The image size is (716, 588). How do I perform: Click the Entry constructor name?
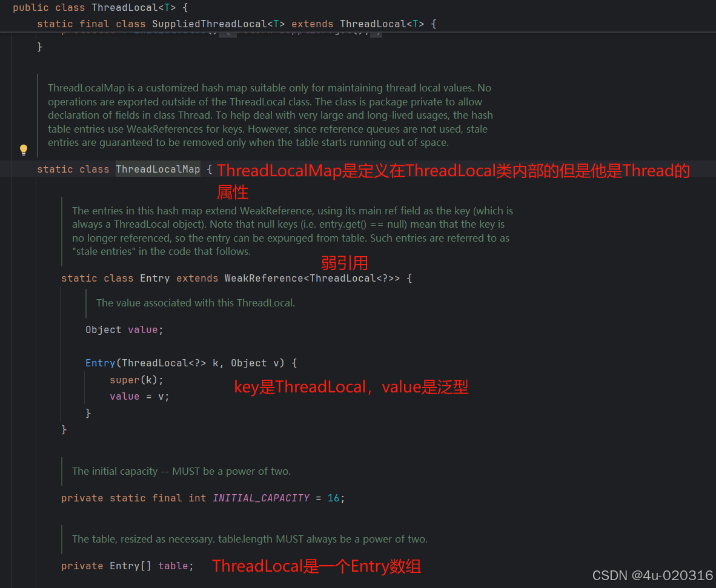(x=100, y=363)
